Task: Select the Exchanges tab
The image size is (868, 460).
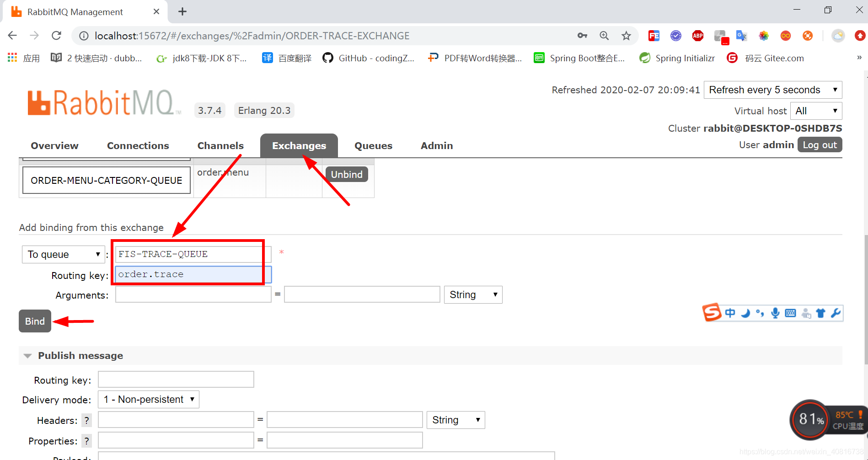Action: (x=299, y=146)
